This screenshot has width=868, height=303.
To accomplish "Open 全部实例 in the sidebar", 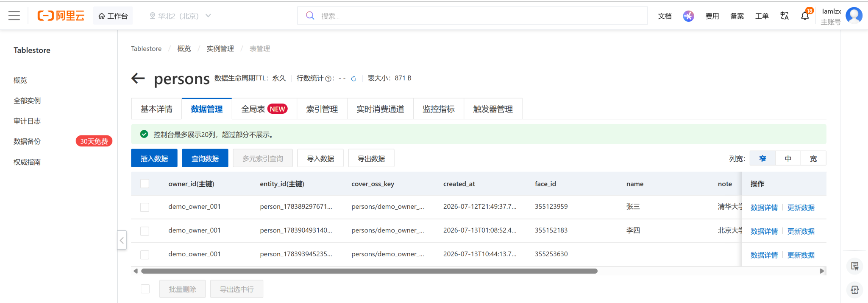I will [27, 101].
